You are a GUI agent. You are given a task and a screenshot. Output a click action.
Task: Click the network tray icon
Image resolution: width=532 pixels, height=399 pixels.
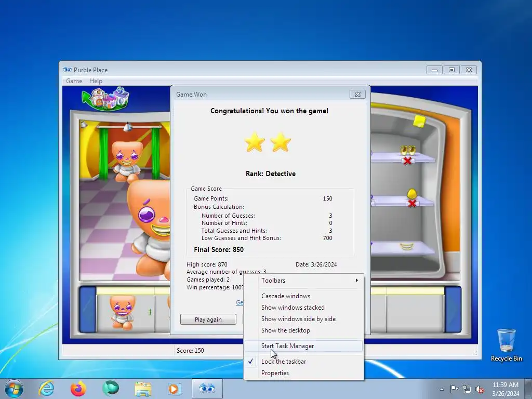(x=467, y=389)
